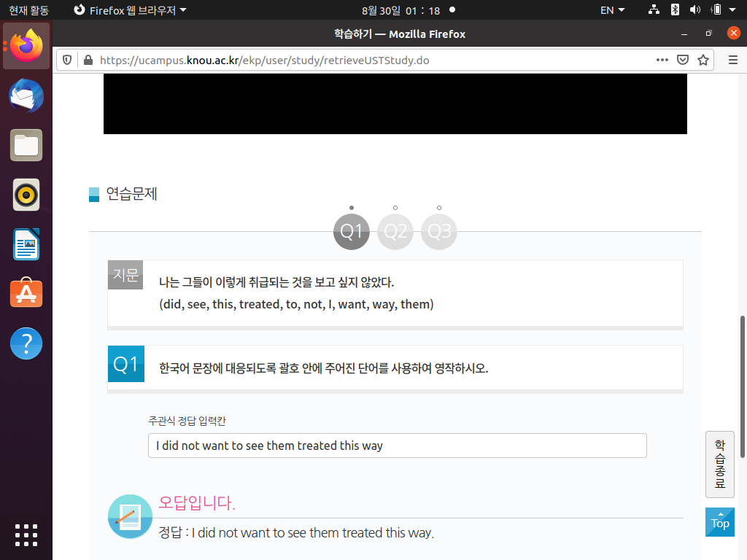The height and width of the screenshot is (560, 747).
Task: Switch to question Q2
Action: [395, 232]
